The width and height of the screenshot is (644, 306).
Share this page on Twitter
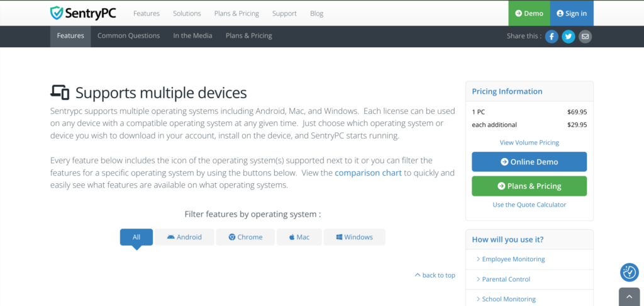569,37
